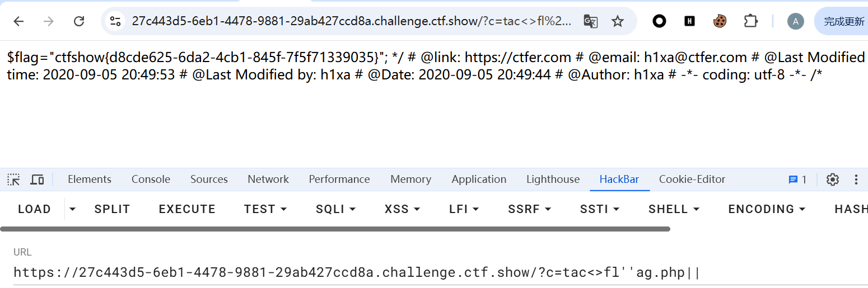
Task: Click the browser back arrow
Action: 19,21
